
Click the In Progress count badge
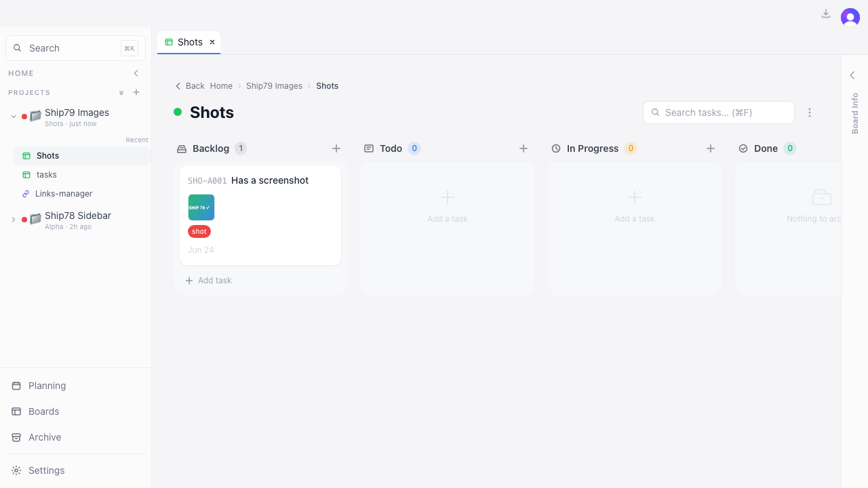click(631, 148)
